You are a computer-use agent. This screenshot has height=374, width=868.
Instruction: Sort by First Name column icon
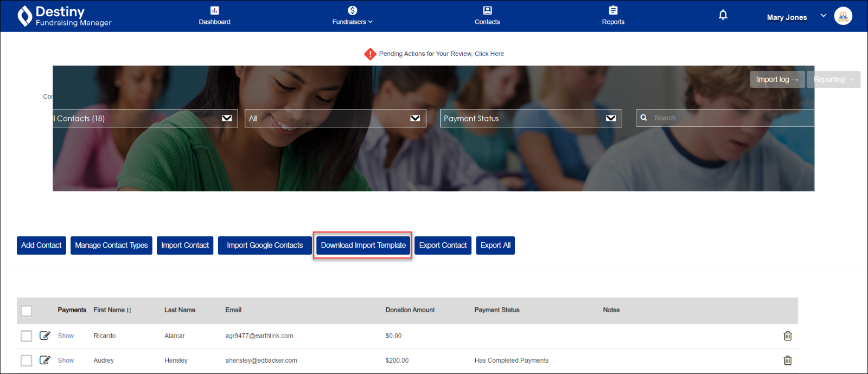click(129, 311)
